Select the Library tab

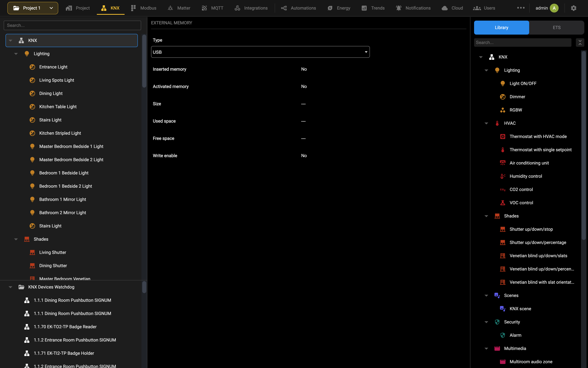click(x=501, y=27)
